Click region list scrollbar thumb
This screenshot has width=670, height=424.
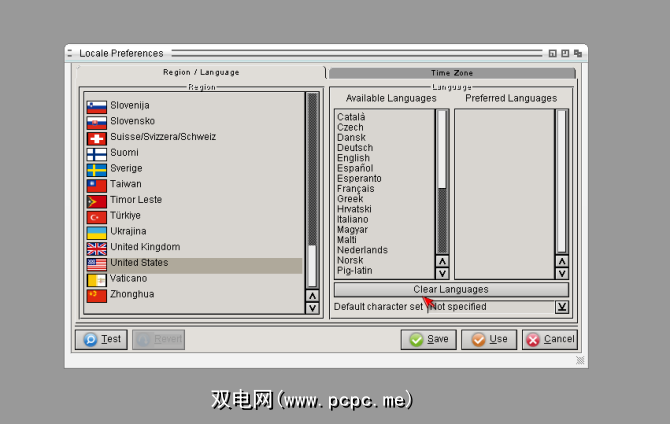tap(312, 265)
